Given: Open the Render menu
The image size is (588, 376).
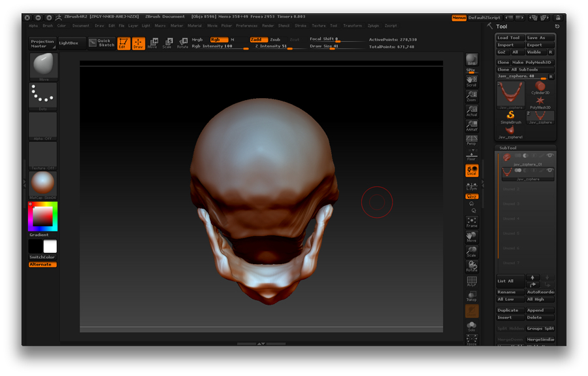Looking at the screenshot, I should (x=268, y=26).
